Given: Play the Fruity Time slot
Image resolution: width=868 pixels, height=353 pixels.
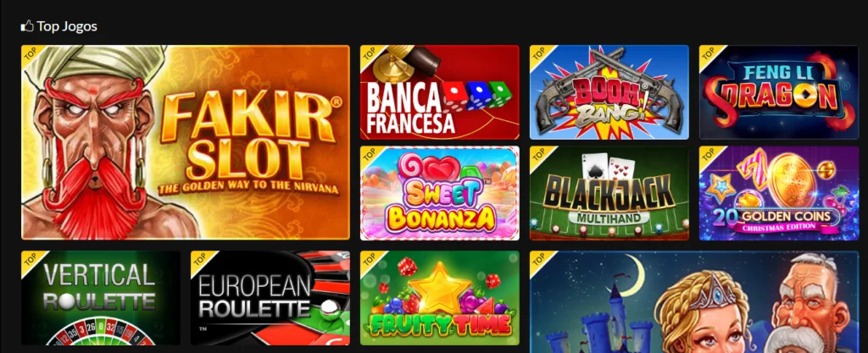Looking at the screenshot, I should point(440,298).
